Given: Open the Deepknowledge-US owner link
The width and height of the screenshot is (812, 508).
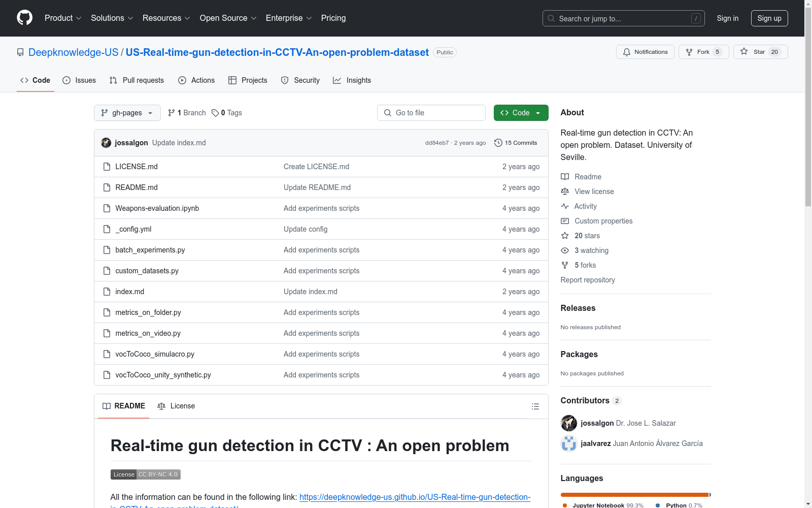Looking at the screenshot, I should 74,52.
